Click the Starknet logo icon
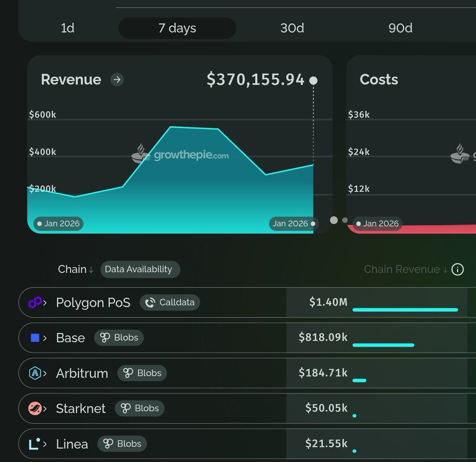The image size is (476, 462). [35, 408]
